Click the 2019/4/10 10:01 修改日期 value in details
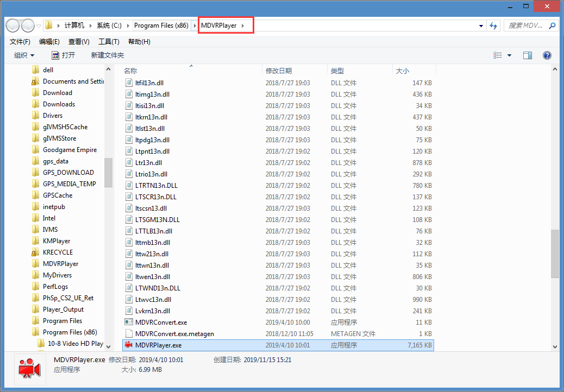 click(x=161, y=359)
